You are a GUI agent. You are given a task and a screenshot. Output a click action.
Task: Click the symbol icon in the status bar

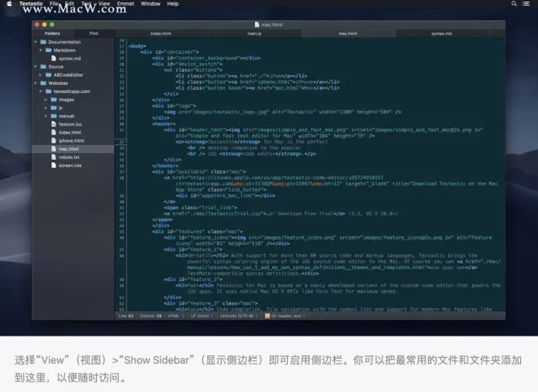[x=267, y=316]
